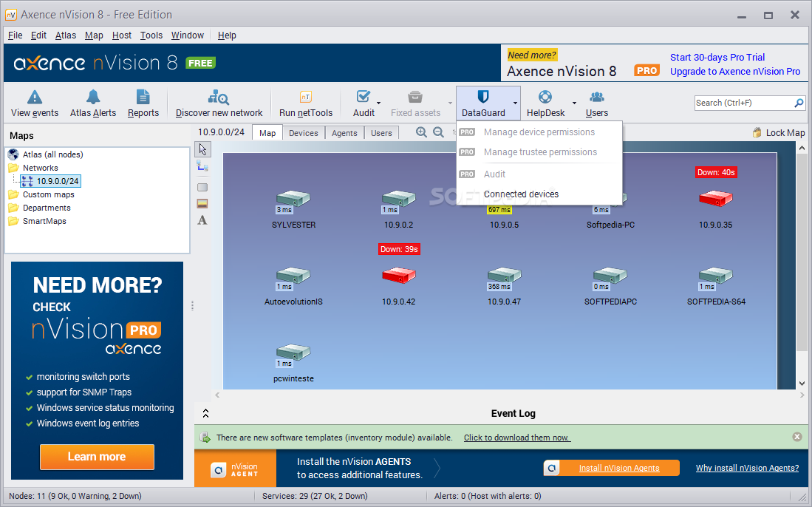
Task: Click to download software templates link
Action: tap(516, 438)
